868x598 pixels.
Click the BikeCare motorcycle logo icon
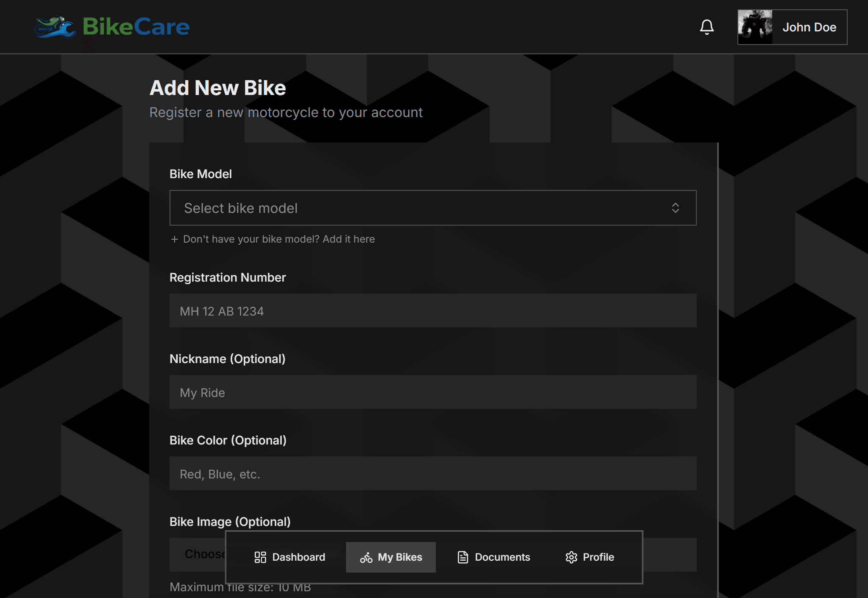tap(55, 28)
